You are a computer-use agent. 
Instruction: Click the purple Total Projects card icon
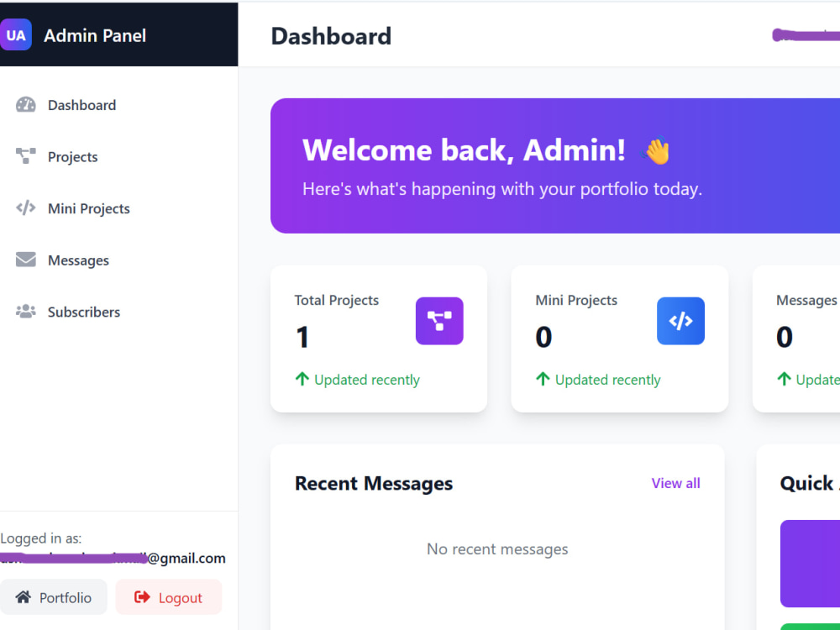(439, 321)
